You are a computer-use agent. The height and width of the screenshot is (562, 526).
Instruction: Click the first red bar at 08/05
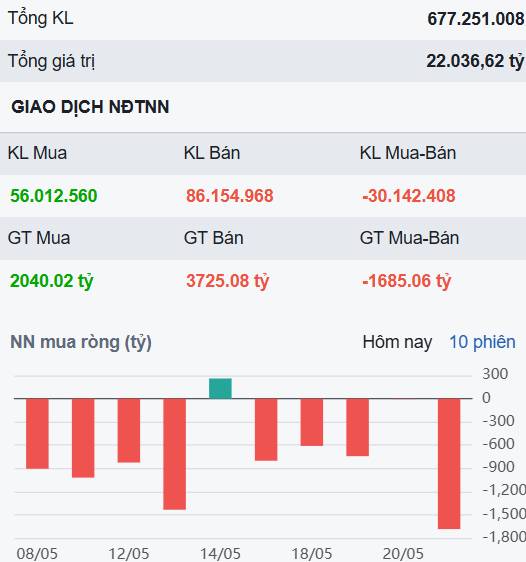tap(37, 434)
